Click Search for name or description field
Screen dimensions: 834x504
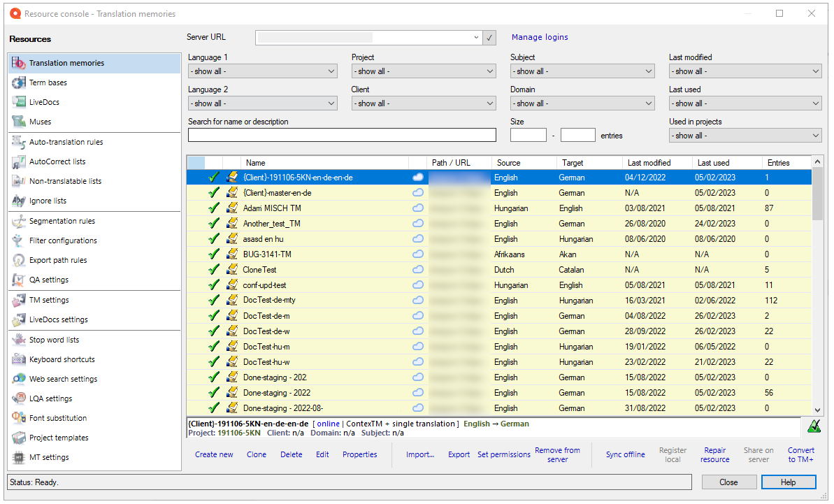pos(342,136)
